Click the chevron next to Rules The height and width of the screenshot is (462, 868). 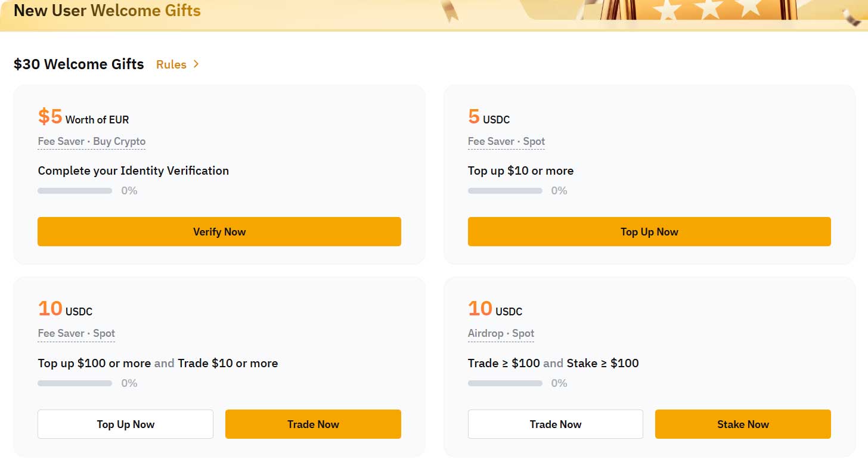[195, 64]
